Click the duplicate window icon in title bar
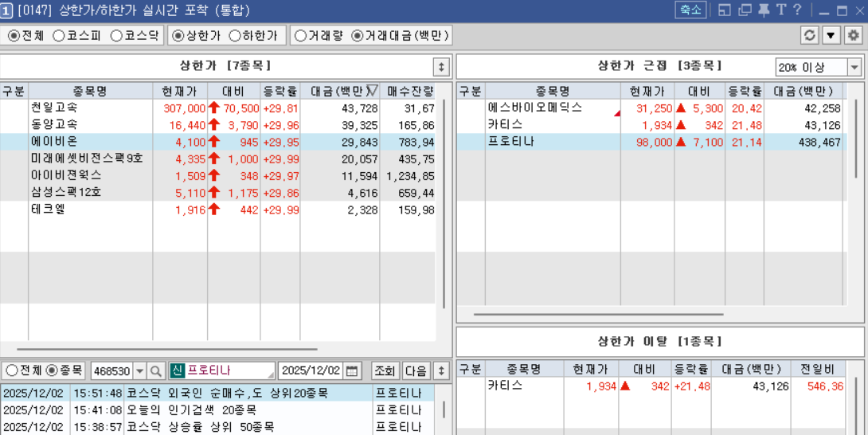The height and width of the screenshot is (435, 868). coord(745,10)
